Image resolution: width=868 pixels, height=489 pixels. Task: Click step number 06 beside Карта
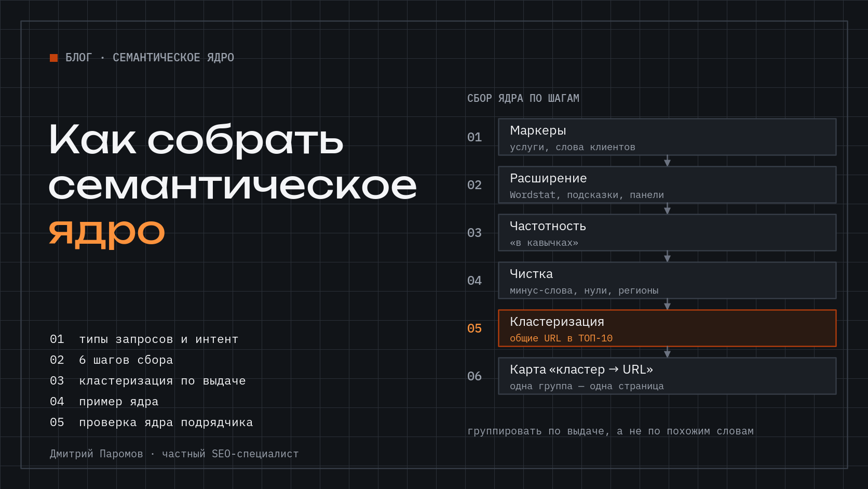click(474, 376)
